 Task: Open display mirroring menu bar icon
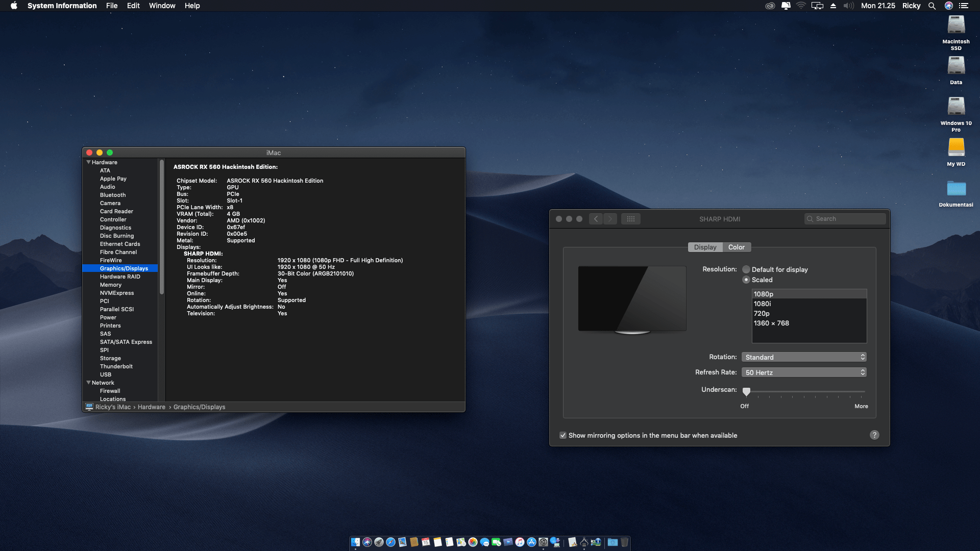click(x=817, y=6)
